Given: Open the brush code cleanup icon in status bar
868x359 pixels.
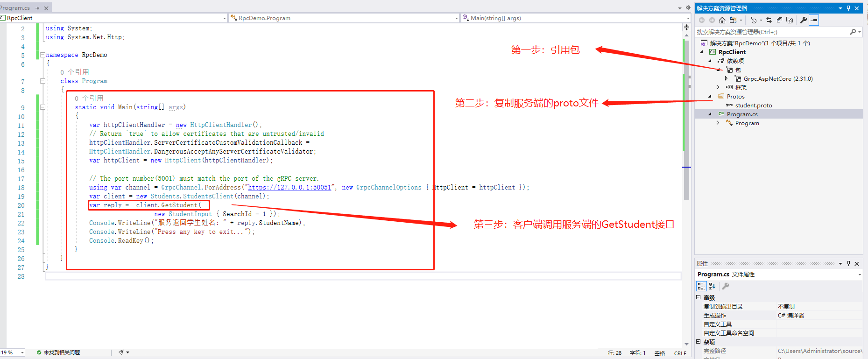Looking at the screenshot, I should coord(121,352).
